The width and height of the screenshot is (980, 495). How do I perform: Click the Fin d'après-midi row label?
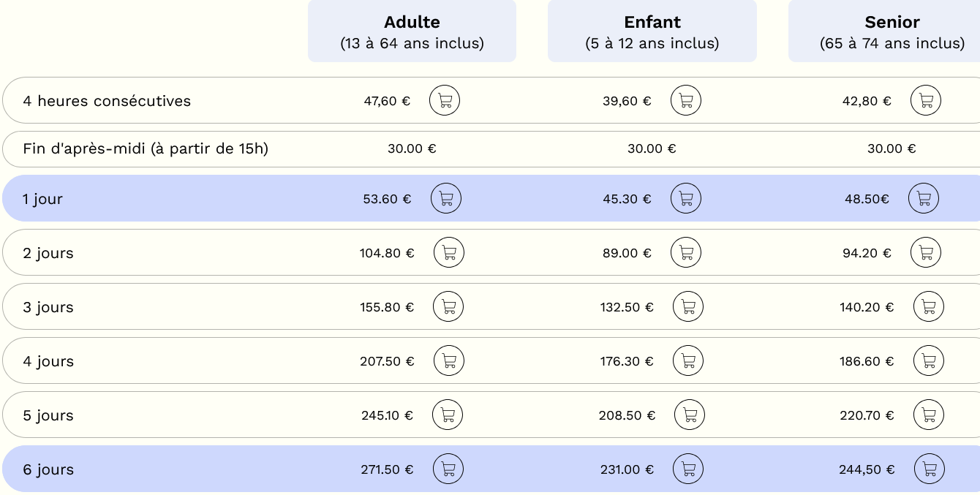[x=146, y=149]
